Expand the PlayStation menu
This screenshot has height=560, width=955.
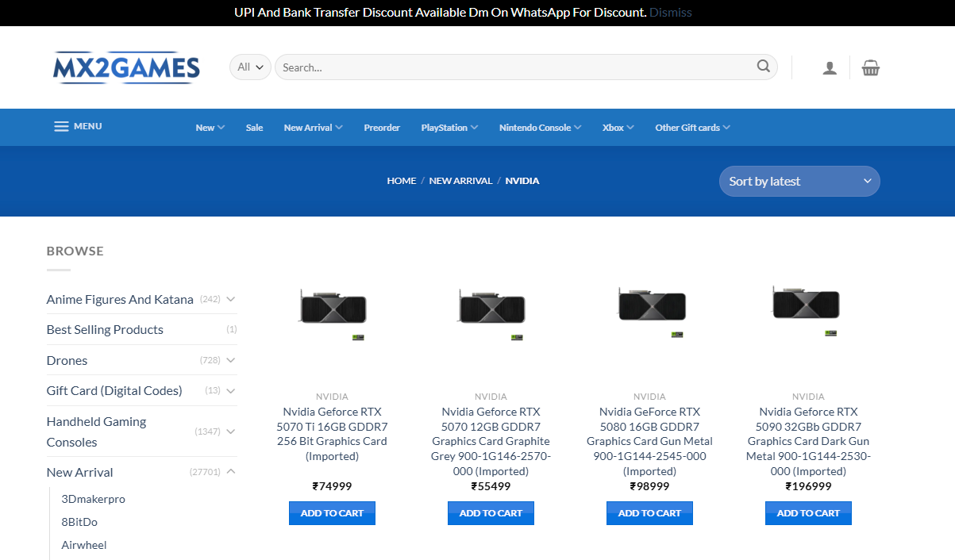[x=449, y=128]
